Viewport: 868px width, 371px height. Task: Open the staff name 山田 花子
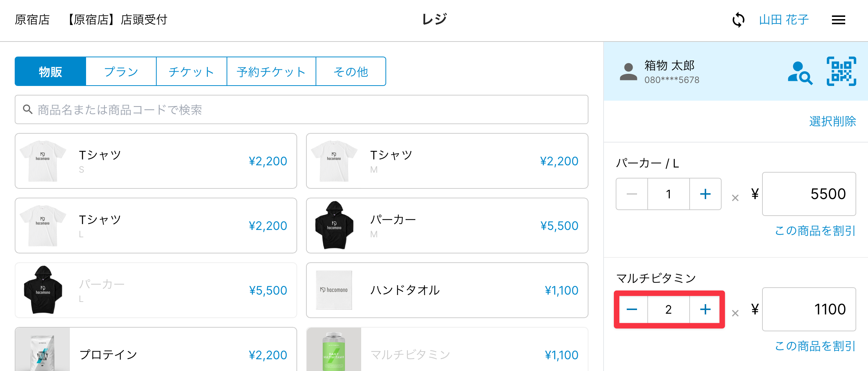tap(784, 20)
